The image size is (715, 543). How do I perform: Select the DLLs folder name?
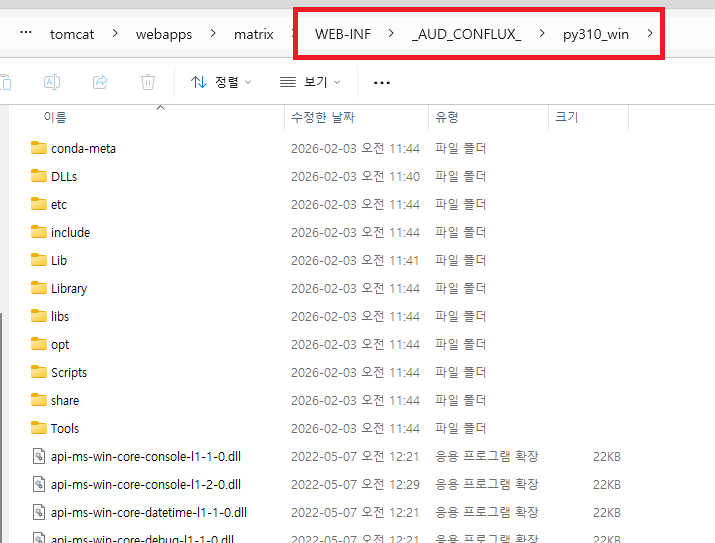tap(64, 176)
